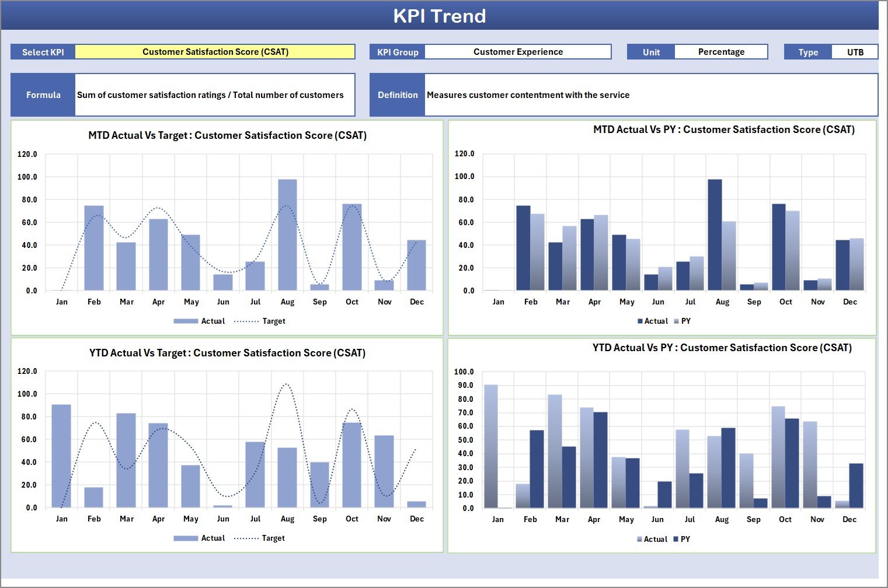
Task: Select the Formula text box
Action: pyautogui.click(x=215, y=94)
